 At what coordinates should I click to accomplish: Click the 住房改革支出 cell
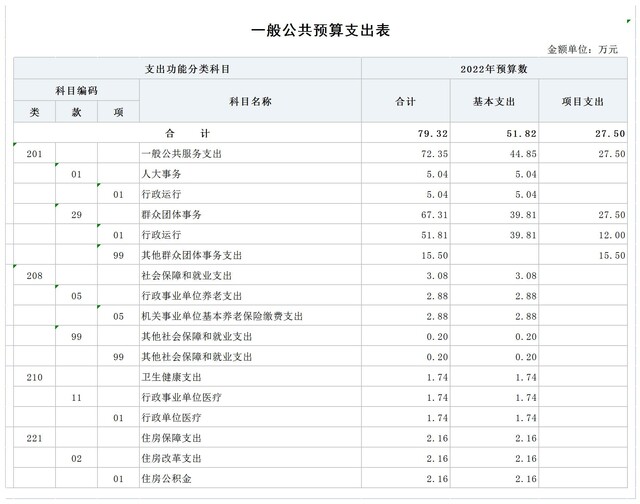point(172,458)
